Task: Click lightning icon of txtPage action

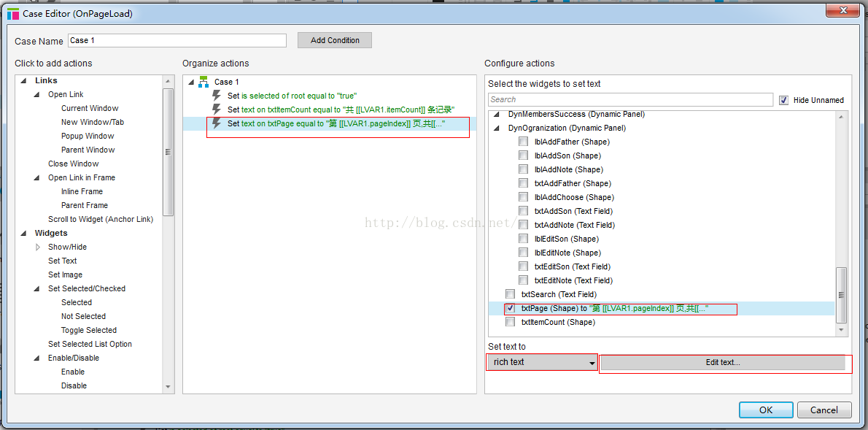Action: pyautogui.click(x=217, y=123)
